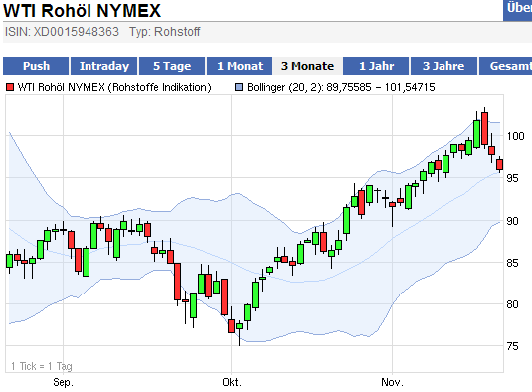Click the Sep. date axis label
Image resolution: width=532 pixels, height=392 pixels.
pos(63,382)
